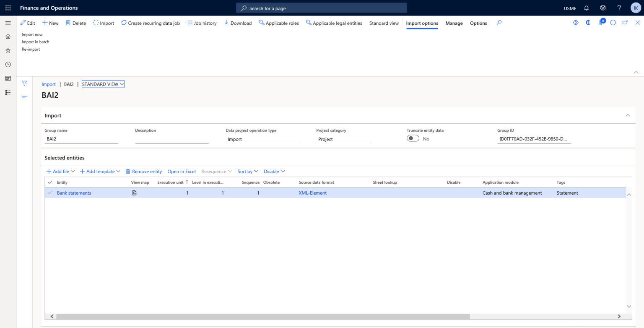This screenshot has width=644, height=328.
Task: Select the Bank statements row checkmark
Action: (49, 193)
